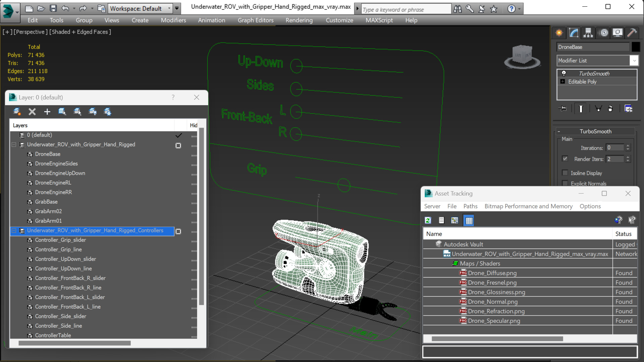Screen dimensions: 644x362
Task: Toggle Controllers layer current box
Action: pos(178,231)
